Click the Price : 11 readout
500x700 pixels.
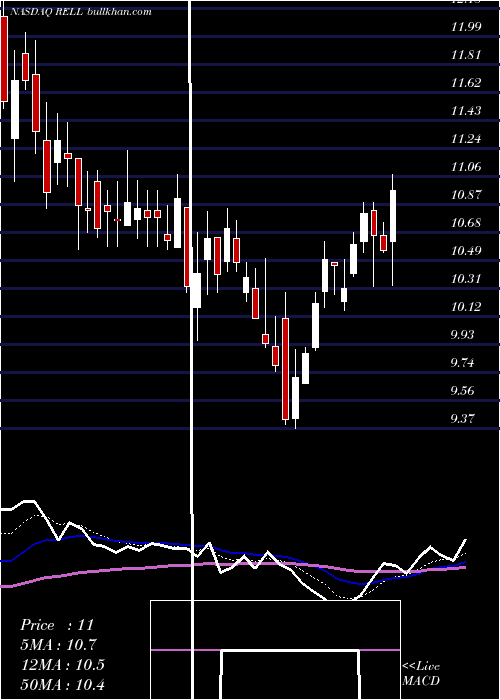(57, 625)
